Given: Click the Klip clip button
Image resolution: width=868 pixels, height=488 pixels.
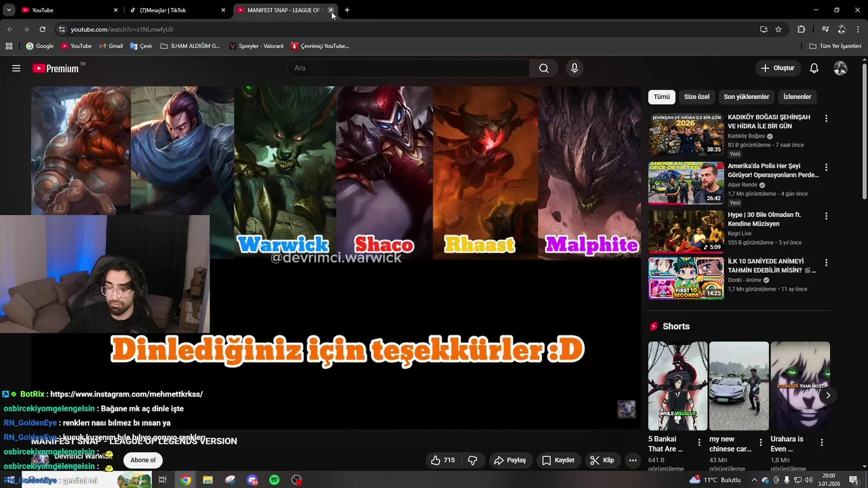Looking at the screenshot, I should 602,460.
